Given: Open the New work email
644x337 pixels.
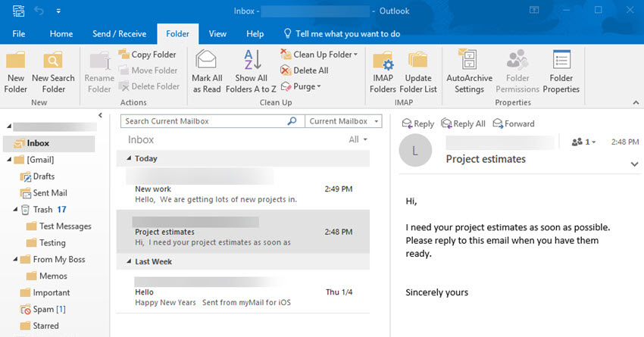Looking at the screenshot, I should (243, 188).
